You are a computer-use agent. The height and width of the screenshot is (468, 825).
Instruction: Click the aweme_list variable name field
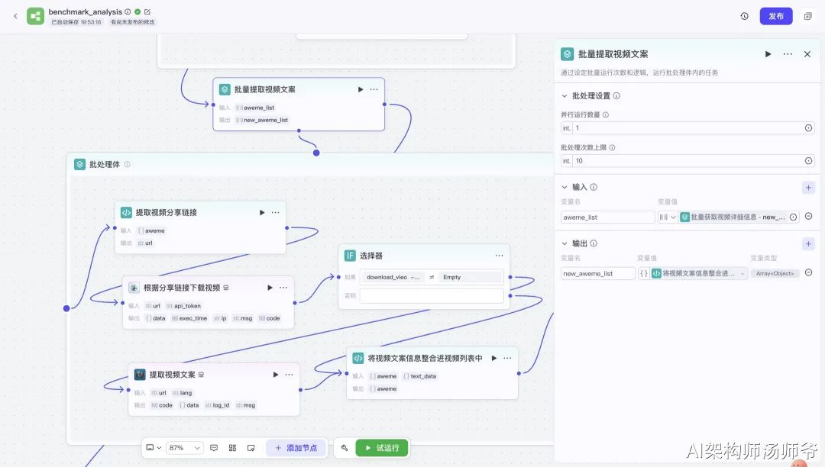pyautogui.click(x=608, y=217)
